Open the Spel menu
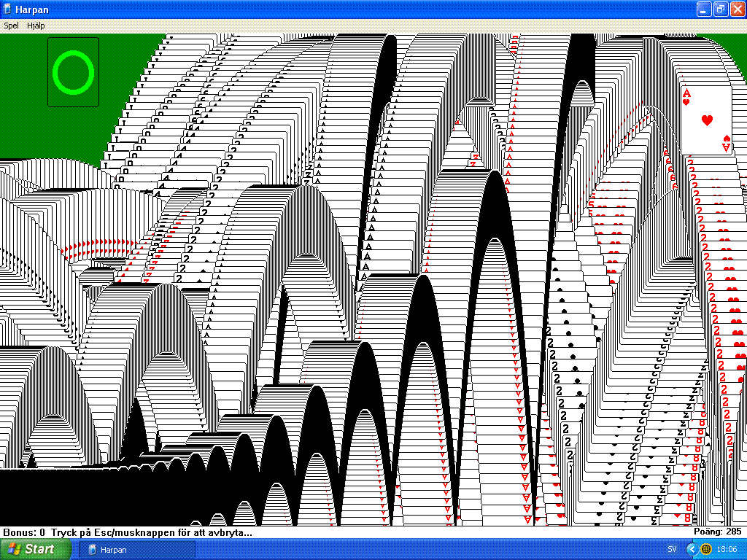The image size is (747, 560). pyautogui.click(x=11, y=26)
